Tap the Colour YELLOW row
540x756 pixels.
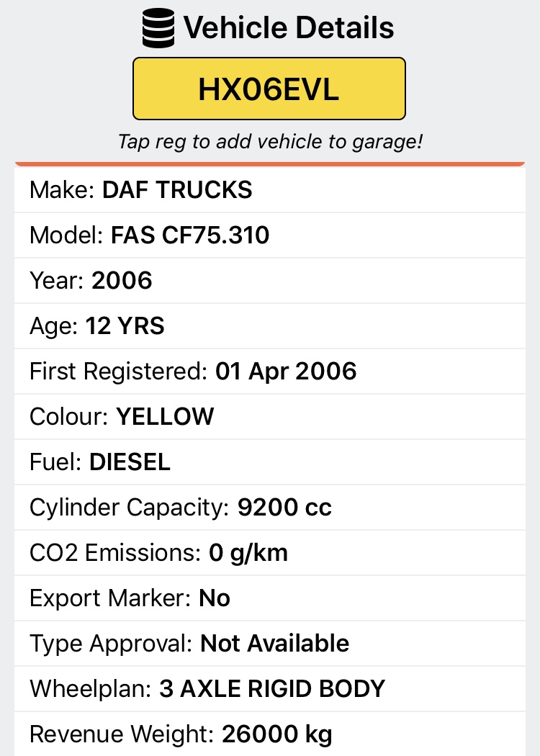point(270,417)
